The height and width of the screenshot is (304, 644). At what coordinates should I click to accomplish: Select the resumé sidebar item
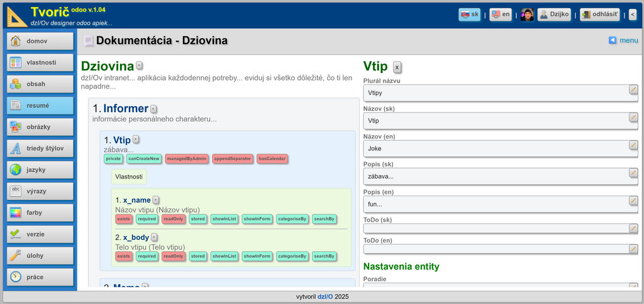coord(40,106)
